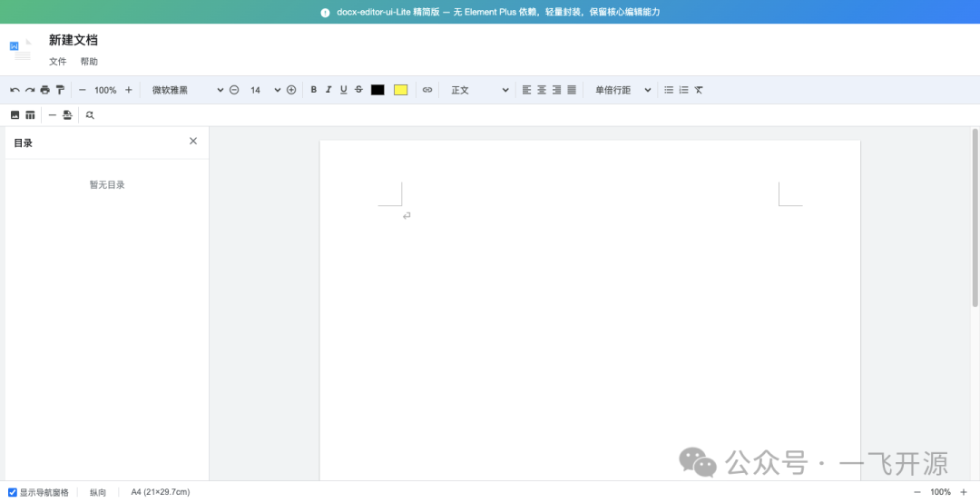
Task: Toggle bold formatting
Action: pos(314,90)
